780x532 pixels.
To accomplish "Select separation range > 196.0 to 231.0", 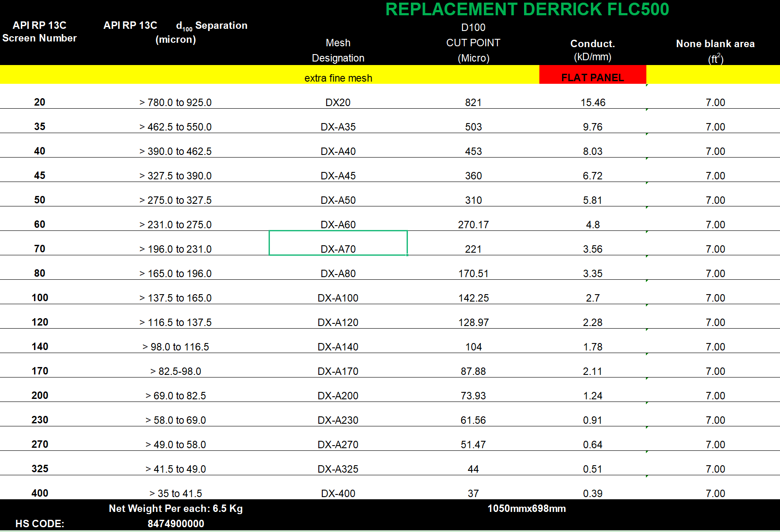I will pyautogui.click(x=175, y=249).
